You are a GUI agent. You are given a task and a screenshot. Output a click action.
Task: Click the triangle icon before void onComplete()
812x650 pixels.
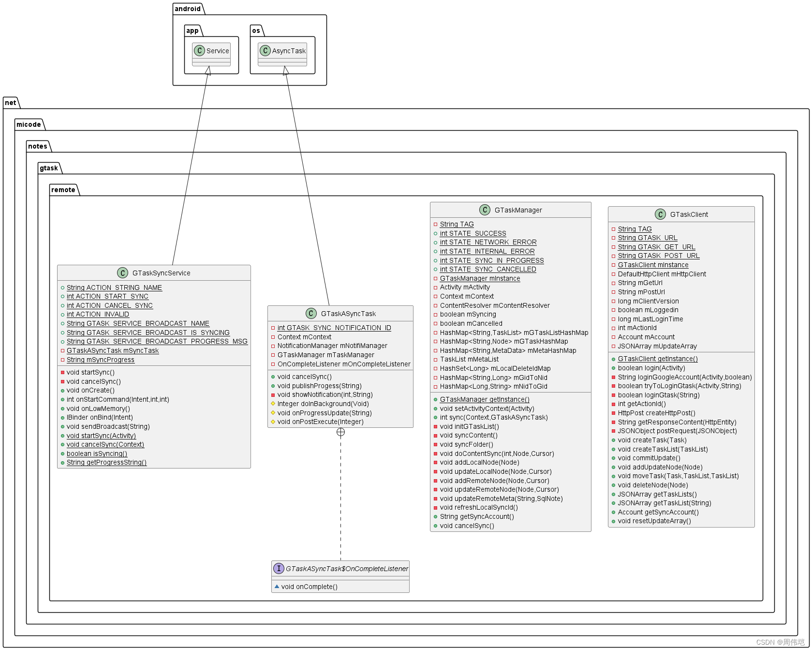(x=277, y=586)
